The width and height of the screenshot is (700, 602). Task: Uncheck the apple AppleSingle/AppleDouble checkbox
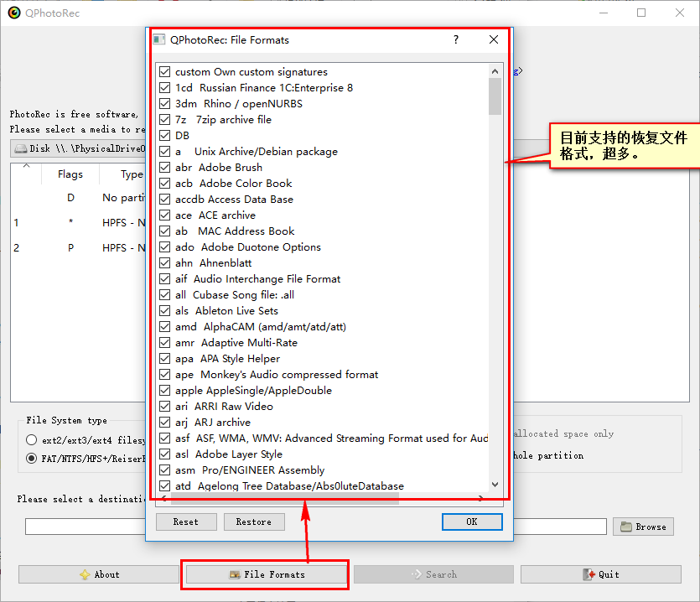165,391
